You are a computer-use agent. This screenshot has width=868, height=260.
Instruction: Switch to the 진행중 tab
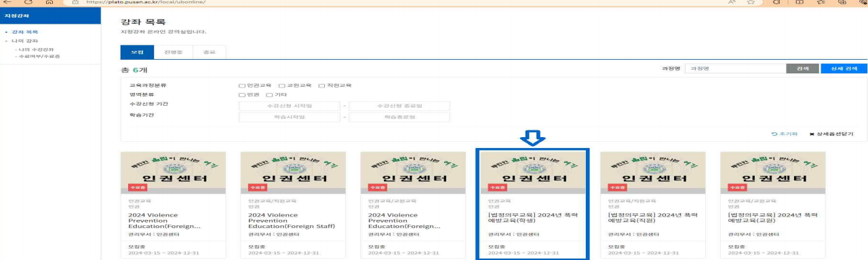click(173, 52)
